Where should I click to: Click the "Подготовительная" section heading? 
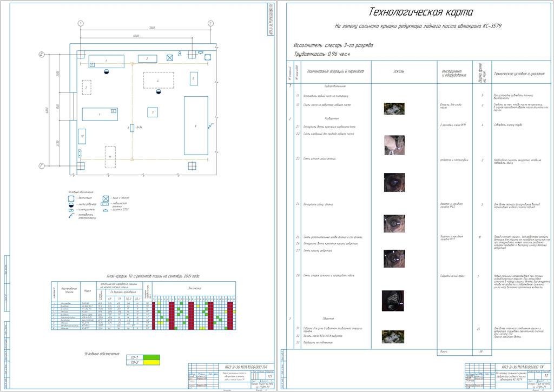tap(335, 86)
